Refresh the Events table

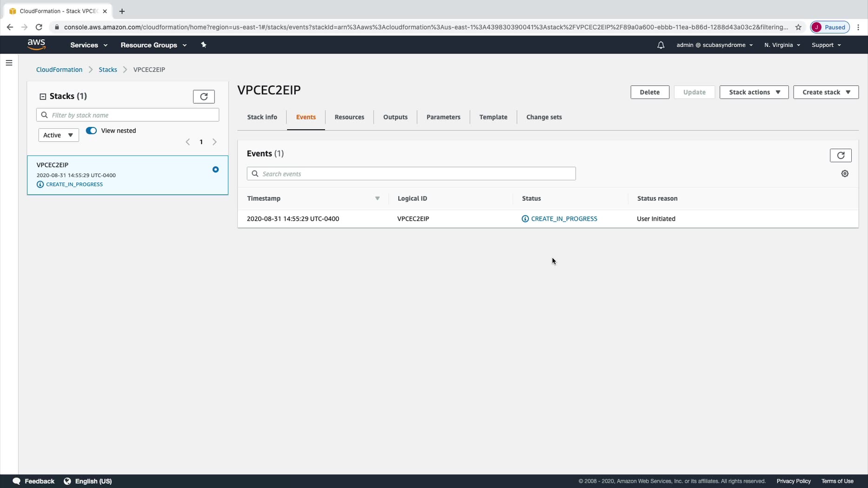pyautogui.click(x=841, y=155)
